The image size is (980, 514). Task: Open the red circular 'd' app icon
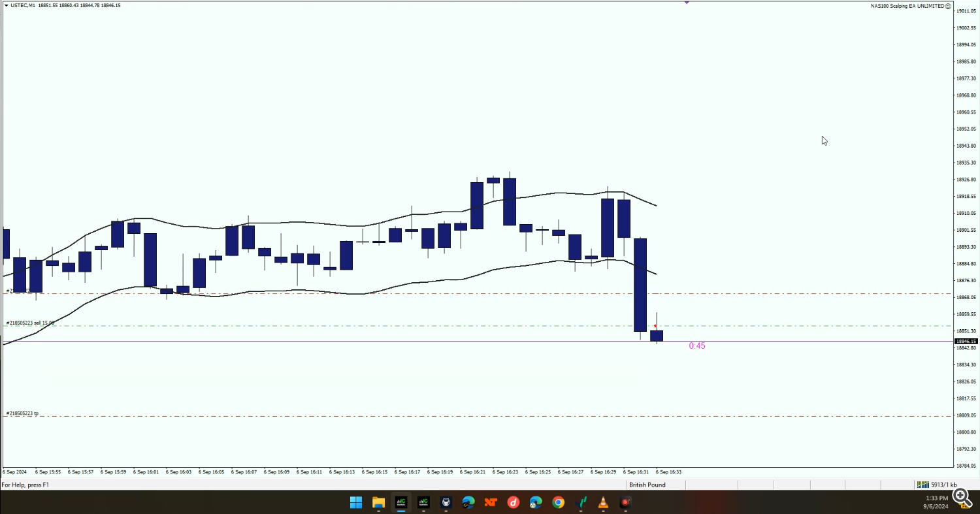514,502
